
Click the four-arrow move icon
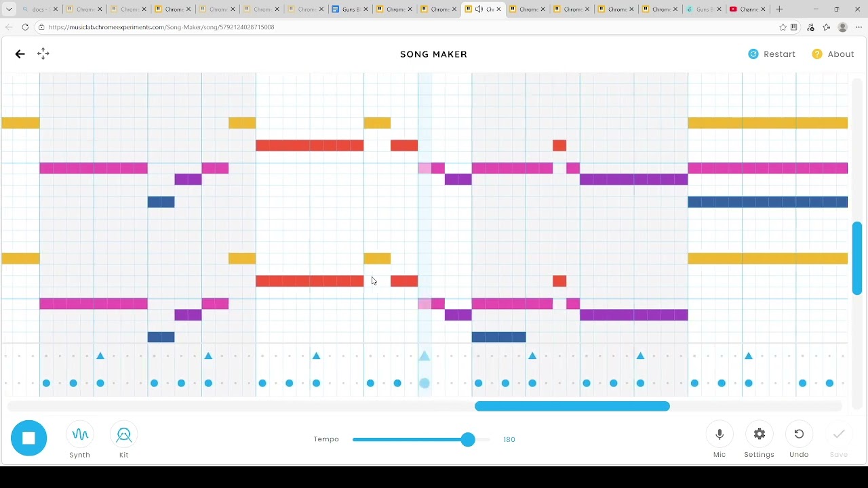[43, 54]
